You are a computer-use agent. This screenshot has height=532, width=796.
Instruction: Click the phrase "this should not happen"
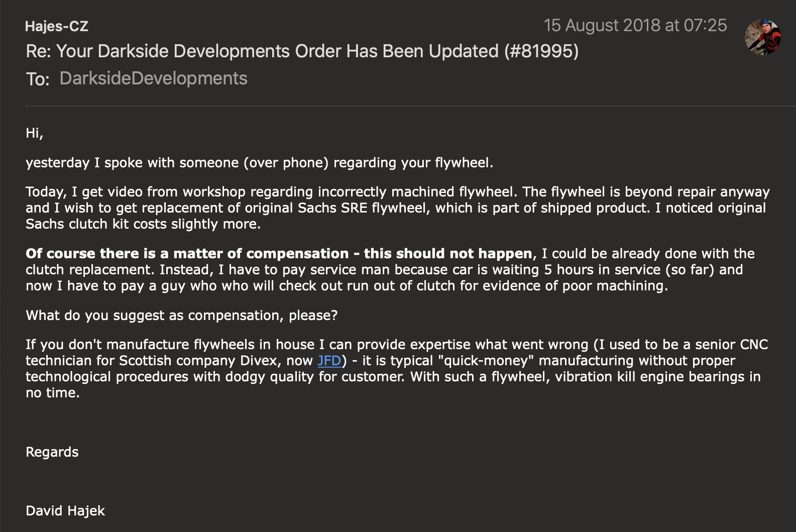coord(448,254)
